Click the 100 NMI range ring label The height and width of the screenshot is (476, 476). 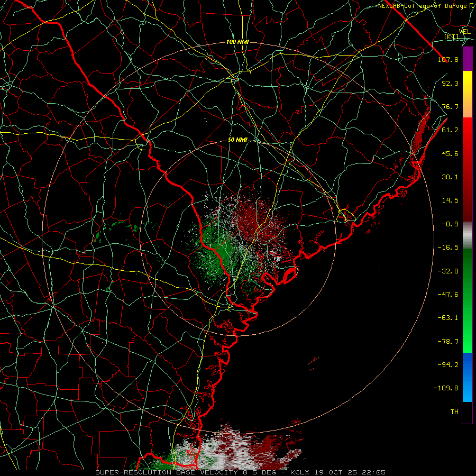pos(237,42)
